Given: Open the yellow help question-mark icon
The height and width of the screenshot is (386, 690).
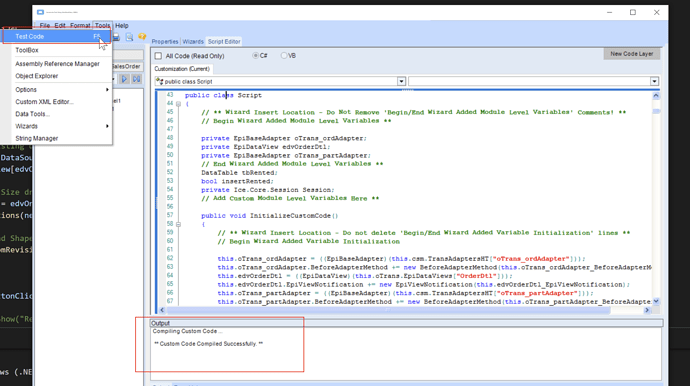Looking at the screenshot, I should (x=142, y=37).
